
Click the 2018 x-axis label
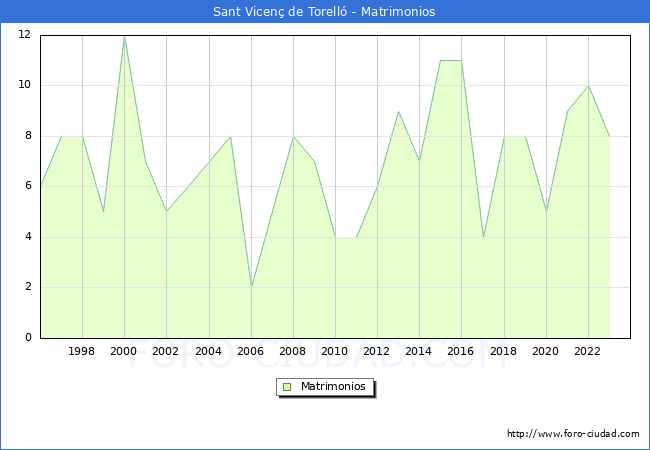[x=504, y=351]
